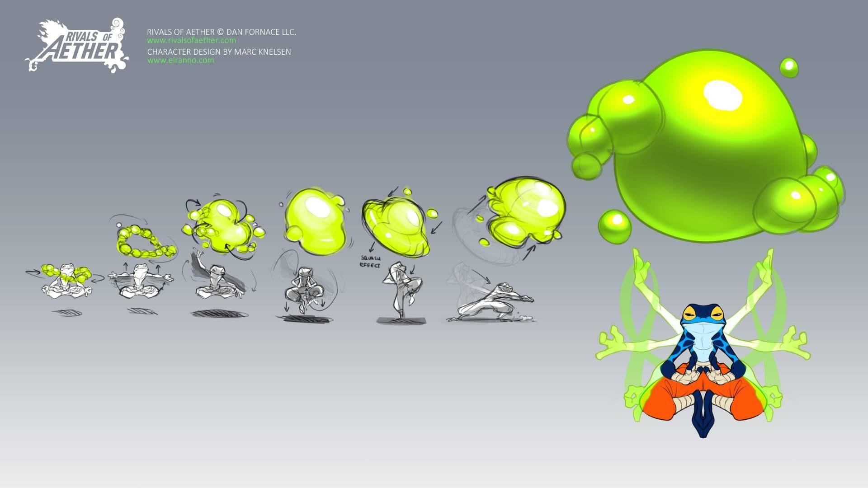
Task: Click the Rivals of Aether logo
Action: point(77,45)
